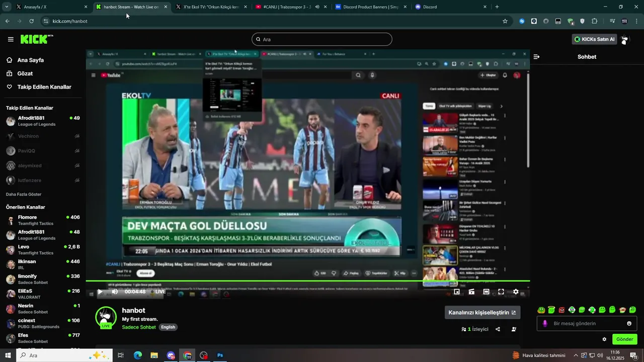Screen dimensions: 644x362
Task: Click the Gönder send button
Action: point(625,339)
